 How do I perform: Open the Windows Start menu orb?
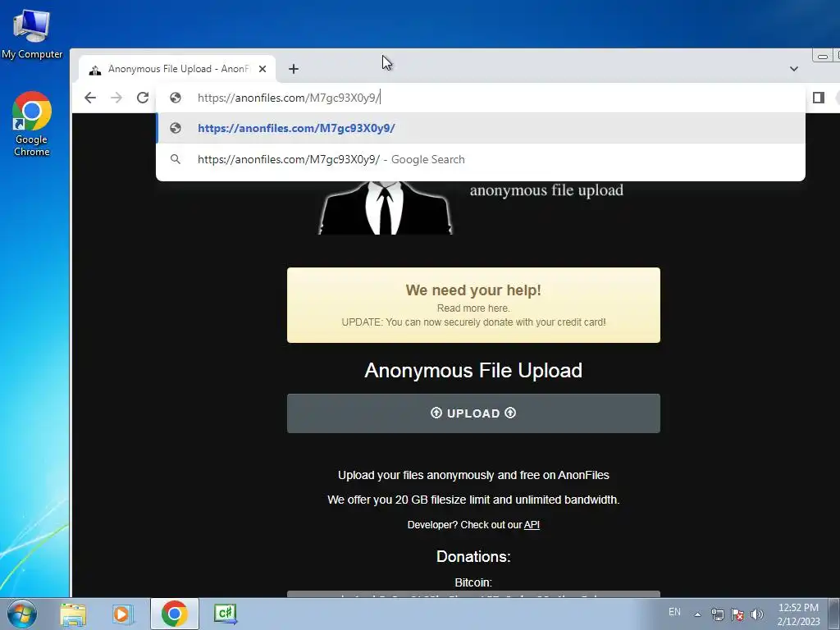[22, 614]
